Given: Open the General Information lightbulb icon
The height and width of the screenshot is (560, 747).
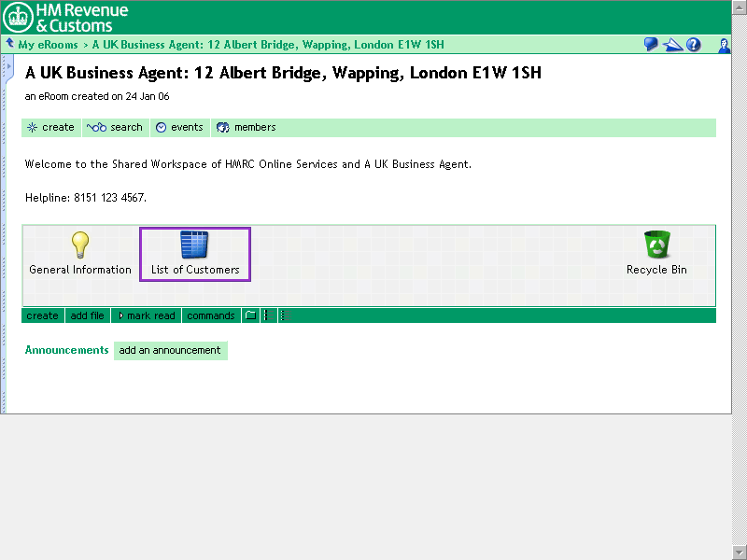Looking at the screenshot, I should (x=80, y=245).
